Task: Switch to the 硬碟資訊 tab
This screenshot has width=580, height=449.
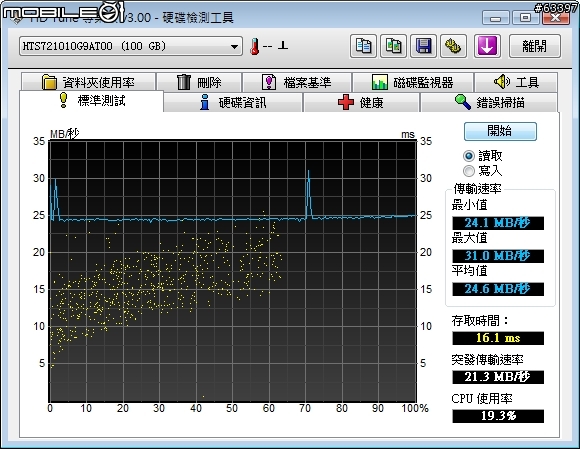Action: tap(233, 102)
